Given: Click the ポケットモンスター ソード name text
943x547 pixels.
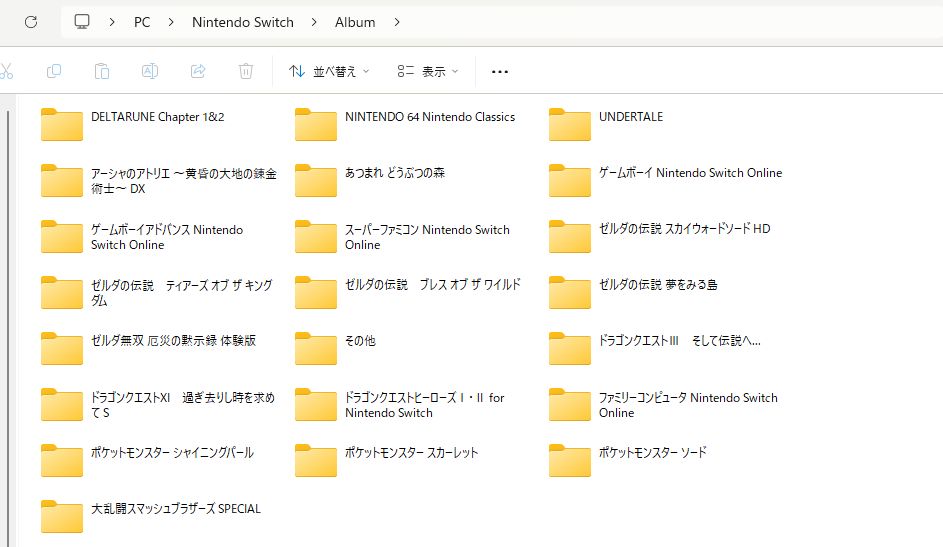Looking at the screenshot, I should [653, 453].
